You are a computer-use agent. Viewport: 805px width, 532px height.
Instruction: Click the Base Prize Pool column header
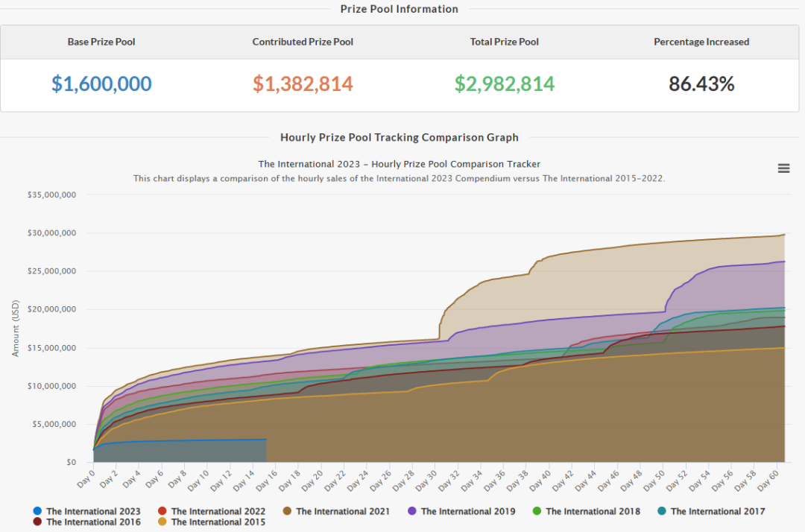(x=101, y=42)
